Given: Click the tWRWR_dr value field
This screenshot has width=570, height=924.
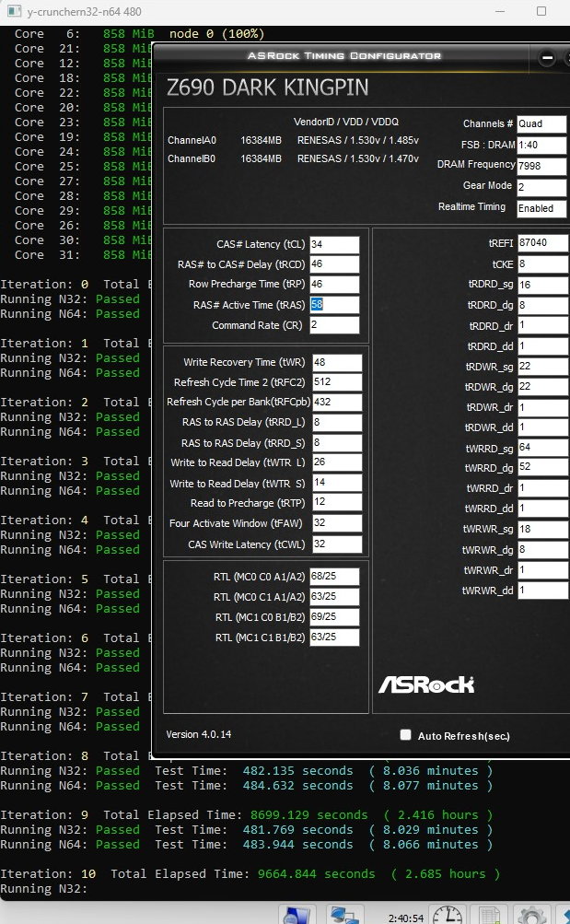Looking at the screenshot, I should 543,570.
